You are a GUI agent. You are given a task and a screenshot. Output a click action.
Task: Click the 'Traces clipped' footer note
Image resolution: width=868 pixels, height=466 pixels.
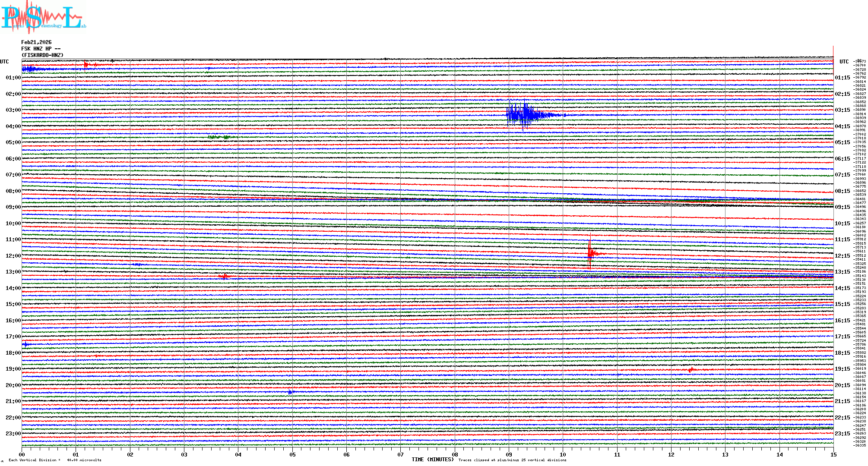pos(512,460)
